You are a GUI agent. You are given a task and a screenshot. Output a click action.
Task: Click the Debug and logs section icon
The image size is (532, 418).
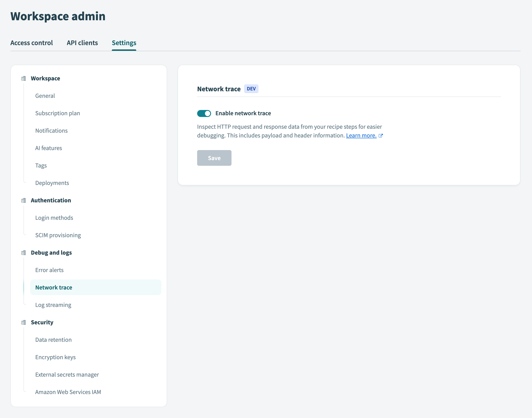click(23, 253)
